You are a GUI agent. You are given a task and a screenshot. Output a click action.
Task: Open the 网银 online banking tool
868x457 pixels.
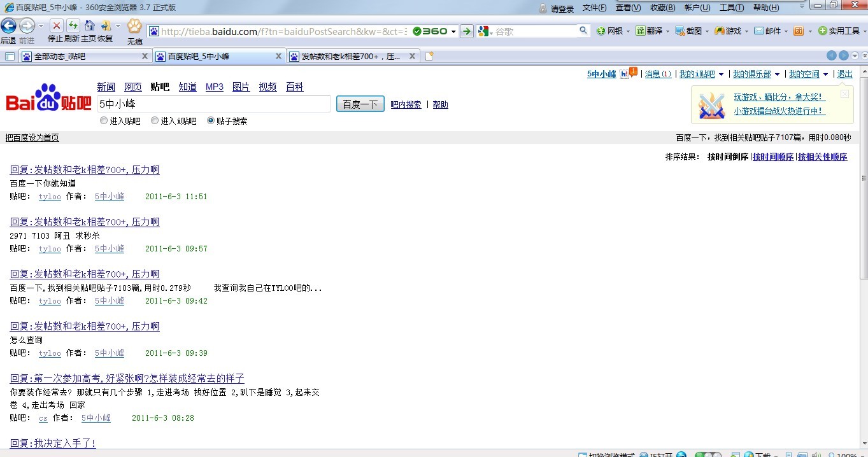[611, 31]
